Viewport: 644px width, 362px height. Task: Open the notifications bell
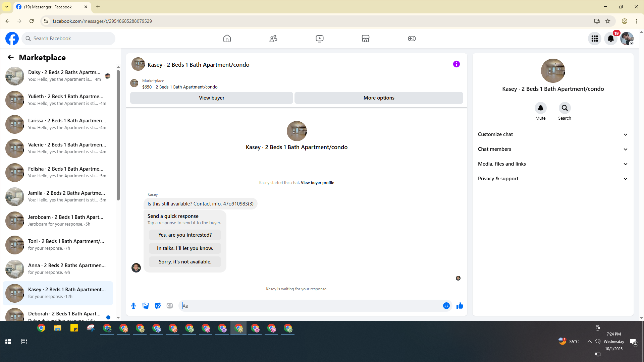tap(611, 39)
